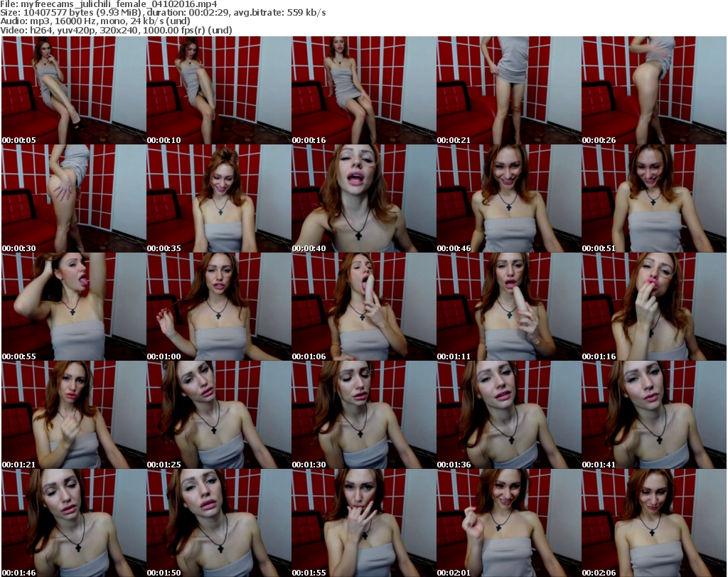Select the last frame, 00:02:06
The image size is (728, 577).
[653, 523]
